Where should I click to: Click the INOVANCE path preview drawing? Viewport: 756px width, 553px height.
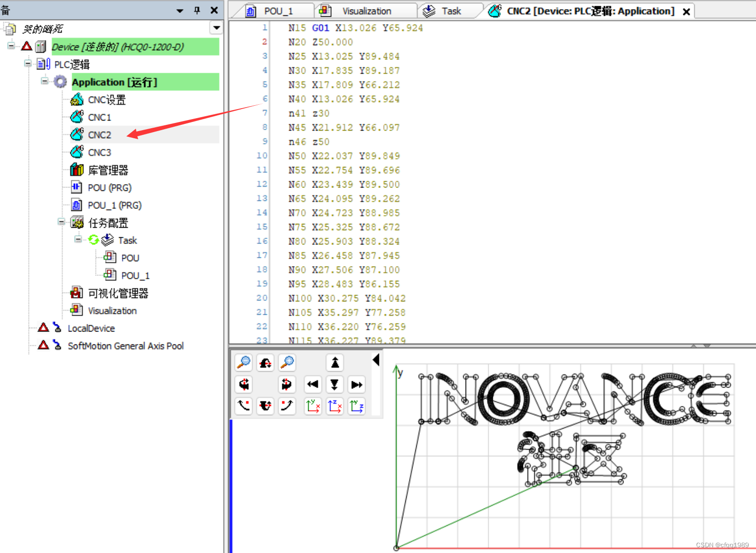pos(575,399)
